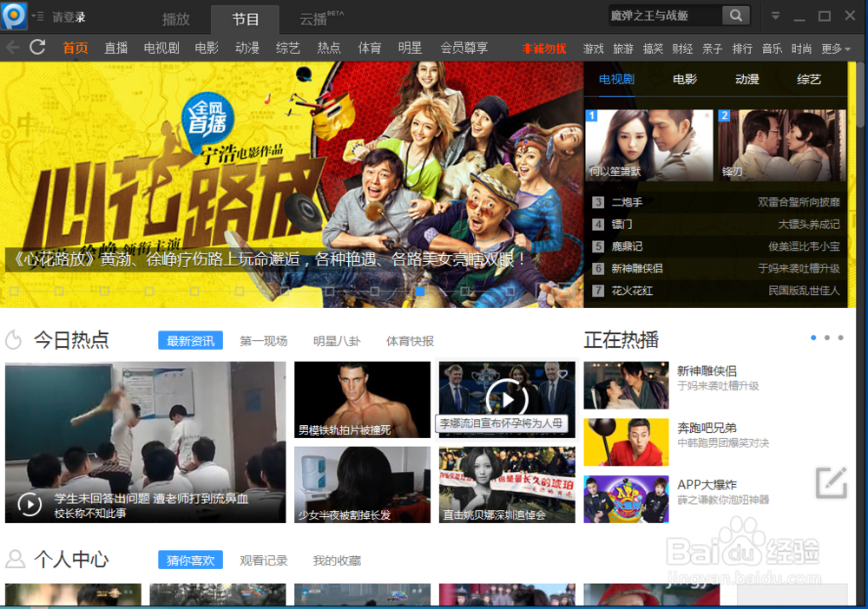Viewport: 868px width, 609px height.
Task: Select the 第一现场 tab
Action: pos(264,341)
